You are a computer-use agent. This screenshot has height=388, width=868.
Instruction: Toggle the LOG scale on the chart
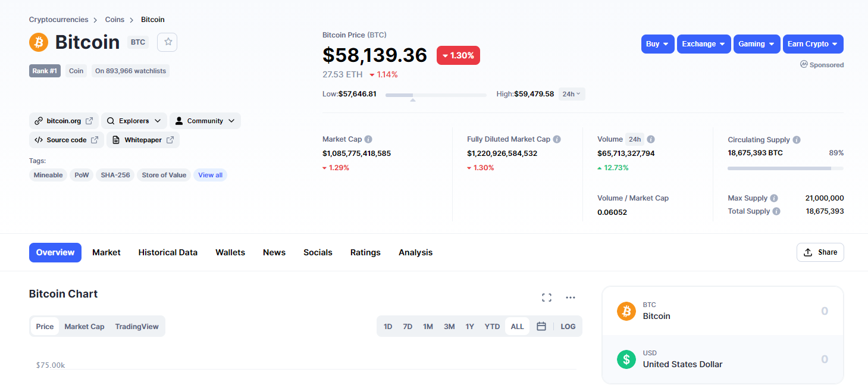tap(568, 326)
